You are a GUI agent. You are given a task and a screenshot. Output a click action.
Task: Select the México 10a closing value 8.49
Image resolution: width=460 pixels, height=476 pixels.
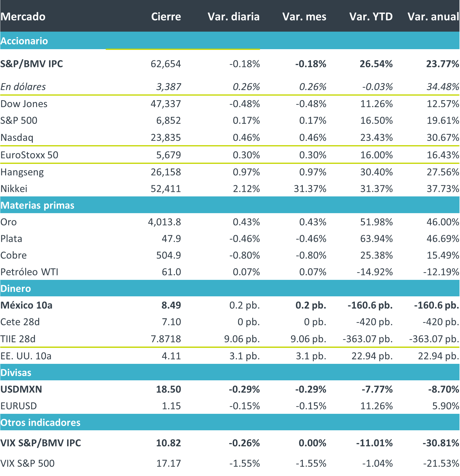(171, 305)
